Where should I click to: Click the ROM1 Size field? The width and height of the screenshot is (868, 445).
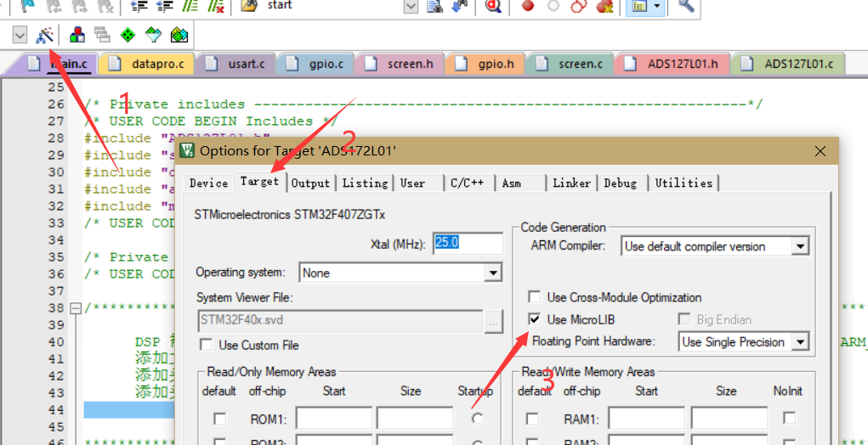click(415, 419)
